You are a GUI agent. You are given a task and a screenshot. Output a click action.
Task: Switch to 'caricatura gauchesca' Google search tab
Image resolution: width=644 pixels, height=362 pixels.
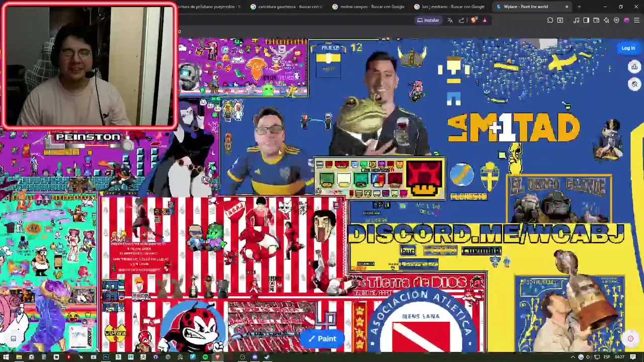287,7
